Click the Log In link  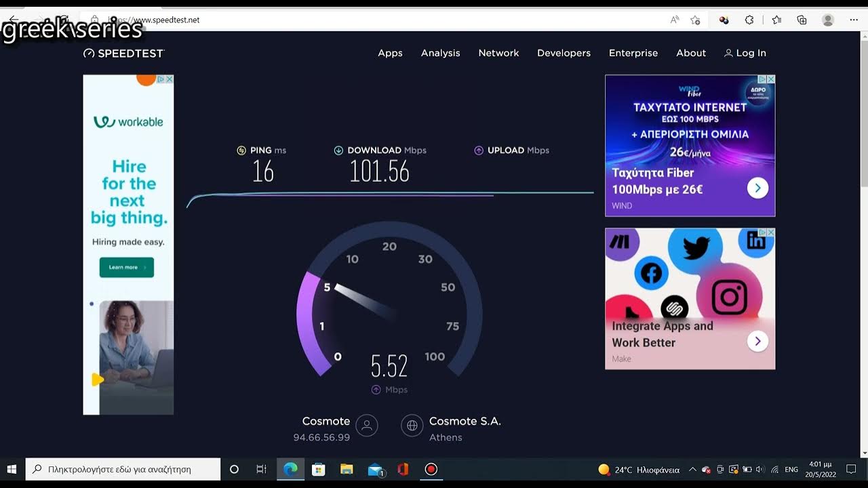[x=745, y=53]
